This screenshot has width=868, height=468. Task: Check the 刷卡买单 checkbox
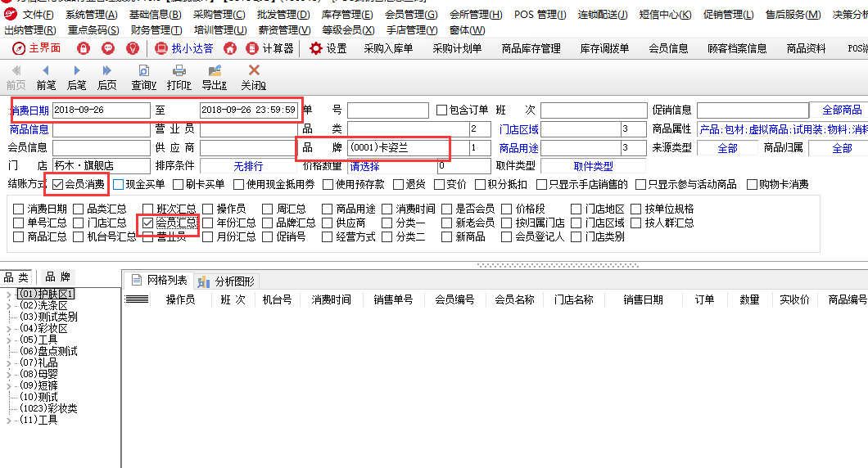click(x=178, y=185)
